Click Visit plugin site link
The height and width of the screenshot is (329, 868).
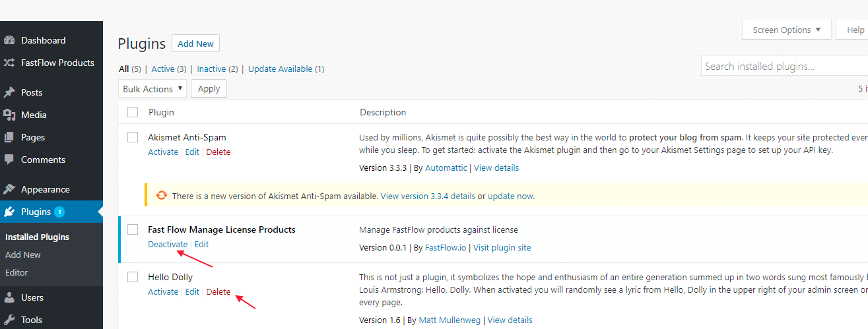(502, 248)
